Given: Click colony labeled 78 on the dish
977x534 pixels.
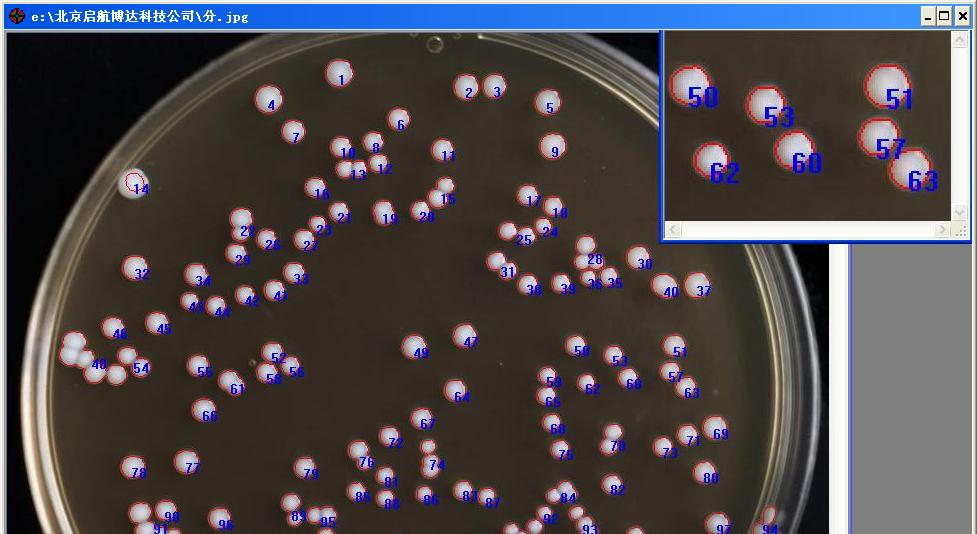Looking at the screenshot, I should tap(133, 467).
